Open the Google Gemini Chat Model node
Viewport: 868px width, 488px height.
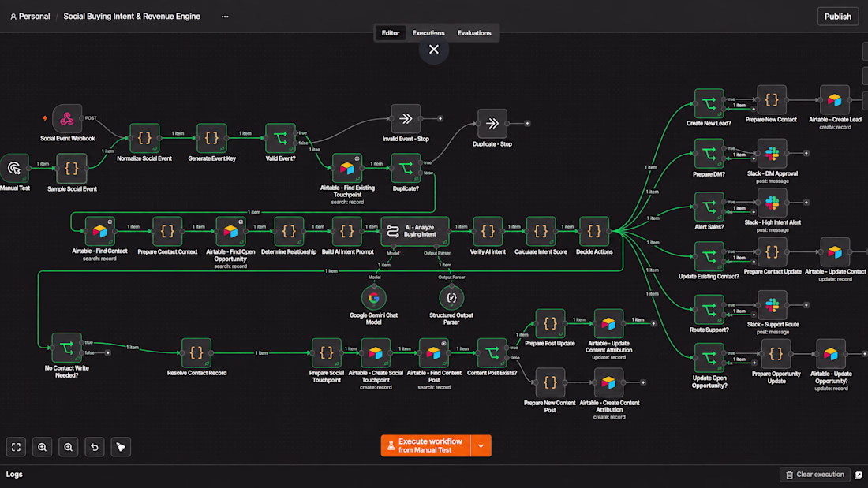coord(374,298)
